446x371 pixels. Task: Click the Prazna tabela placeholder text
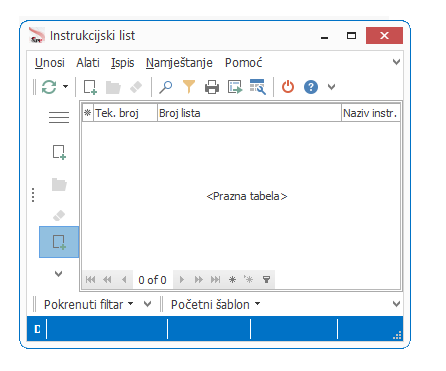(247, 196)
